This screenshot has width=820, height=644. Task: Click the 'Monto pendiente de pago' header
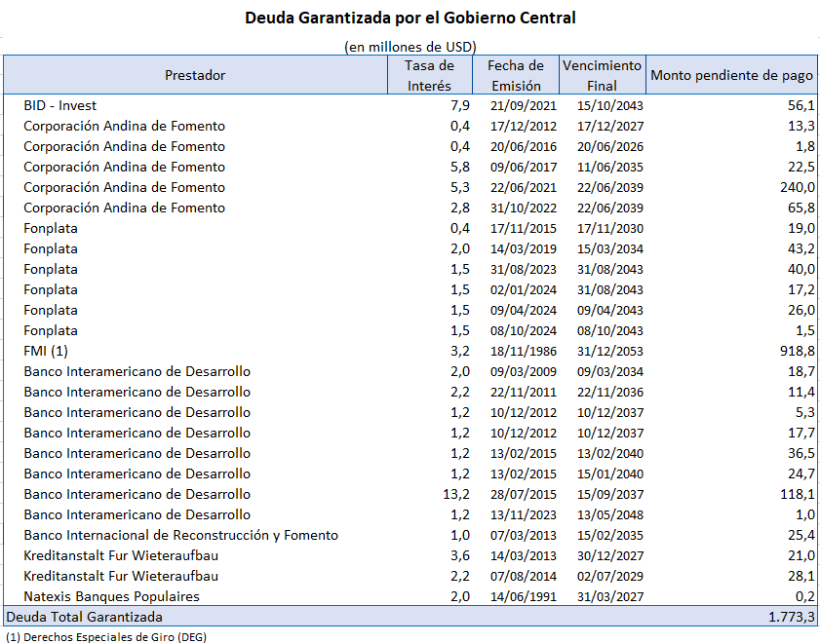click(731, 75)
